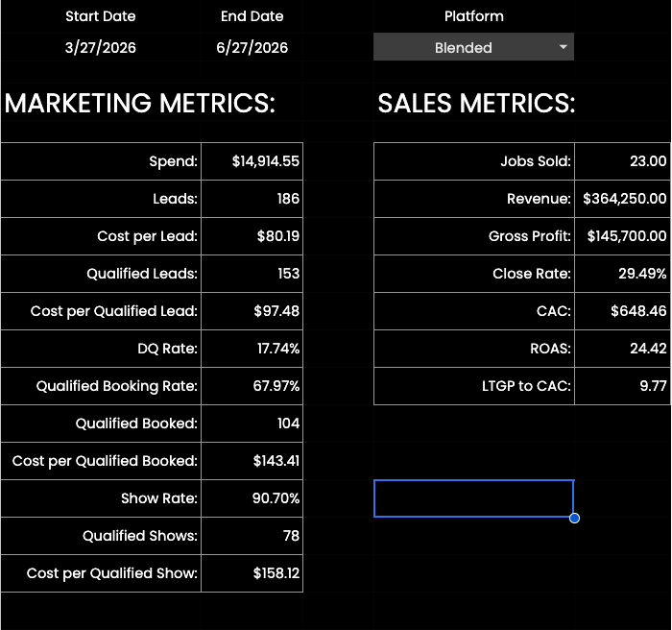Open the Blended platform dropdown

(473, 47)
